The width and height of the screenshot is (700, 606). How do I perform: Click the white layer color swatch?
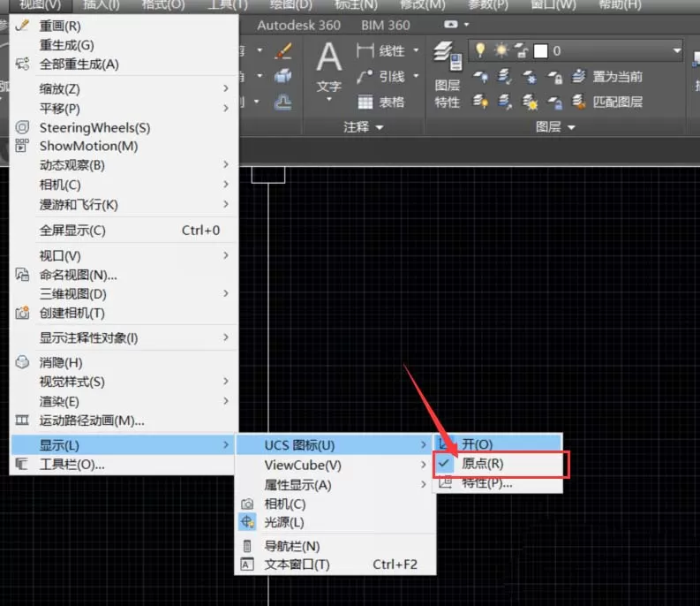point(540,51)
